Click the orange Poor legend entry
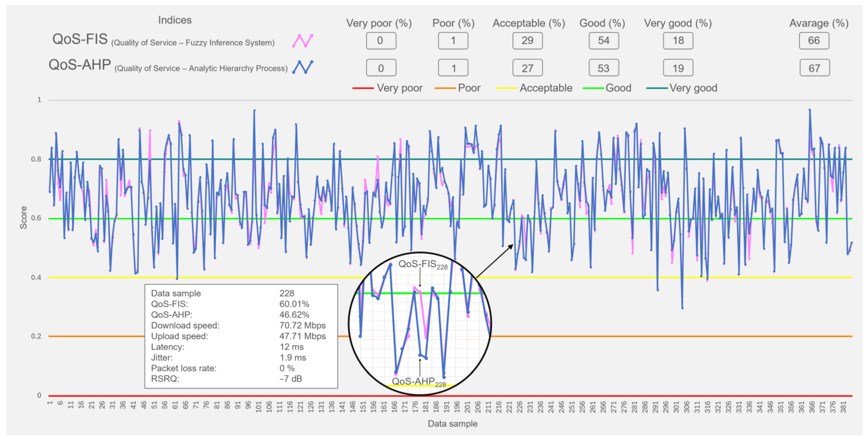 tap(458, 88)
